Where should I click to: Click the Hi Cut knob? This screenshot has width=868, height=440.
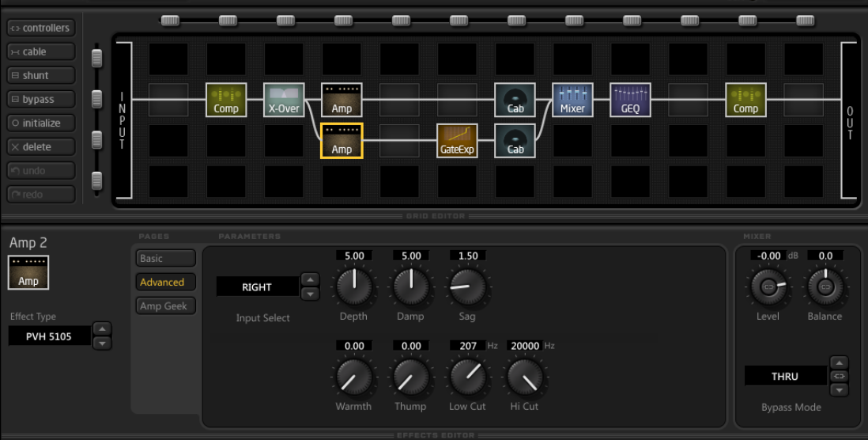pyautogui.click(x=525, y=377)
